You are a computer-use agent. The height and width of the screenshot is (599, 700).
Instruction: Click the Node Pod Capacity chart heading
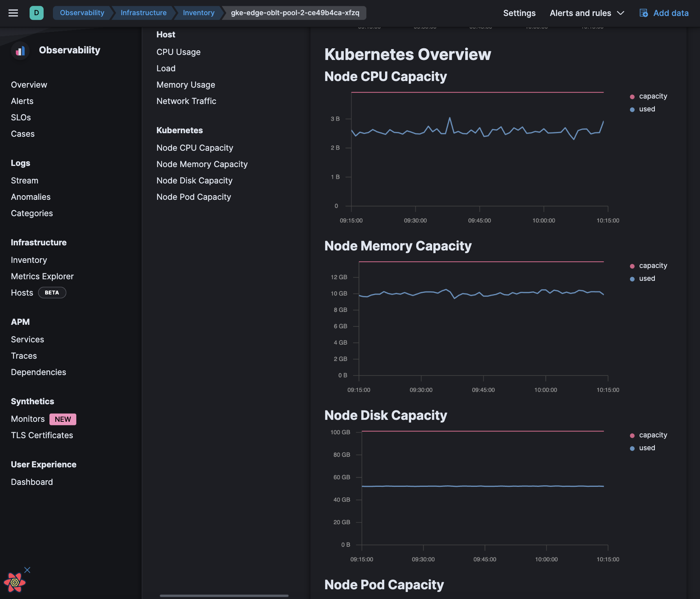384,585
